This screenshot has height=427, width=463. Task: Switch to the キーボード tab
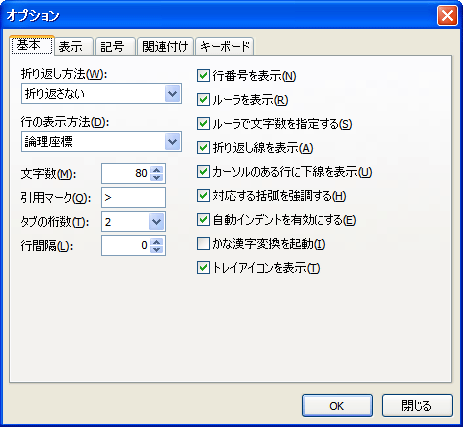click(x=225, y=46)
